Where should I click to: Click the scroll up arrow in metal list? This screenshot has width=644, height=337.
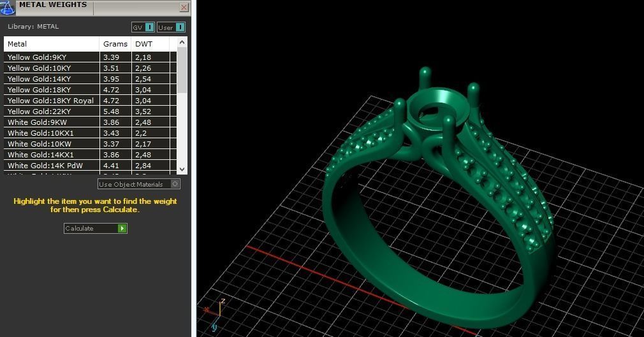(182, 42)
